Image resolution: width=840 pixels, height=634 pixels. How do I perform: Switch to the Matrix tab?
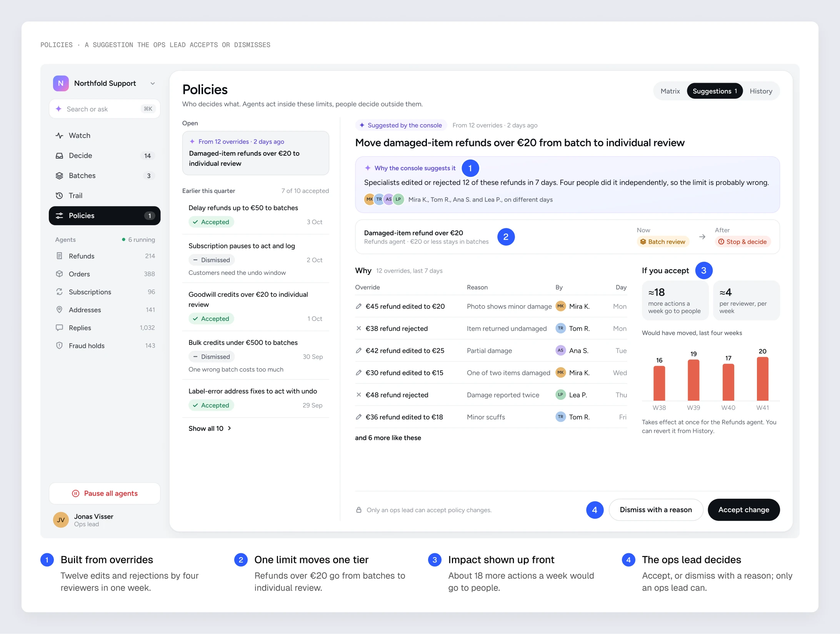tap(670, 91)
